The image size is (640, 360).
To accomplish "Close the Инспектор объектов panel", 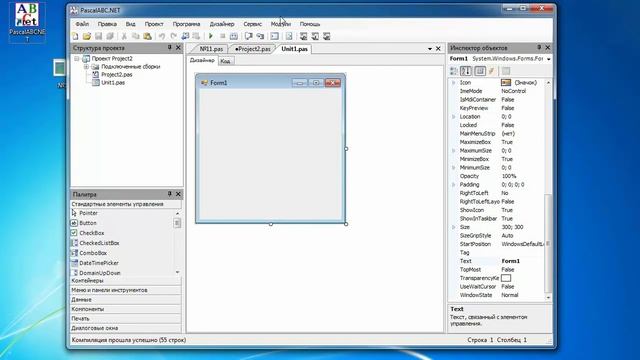I will click(548, 48).
